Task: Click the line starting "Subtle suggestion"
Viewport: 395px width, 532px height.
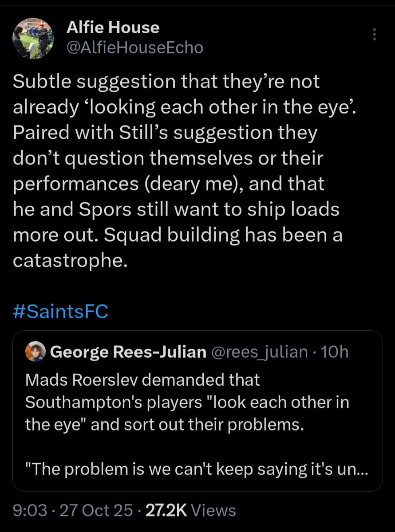Action: tap(166, 82)
